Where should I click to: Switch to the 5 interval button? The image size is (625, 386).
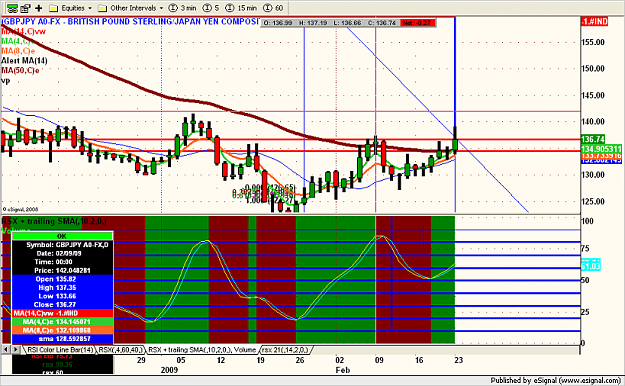coord(211,8)
